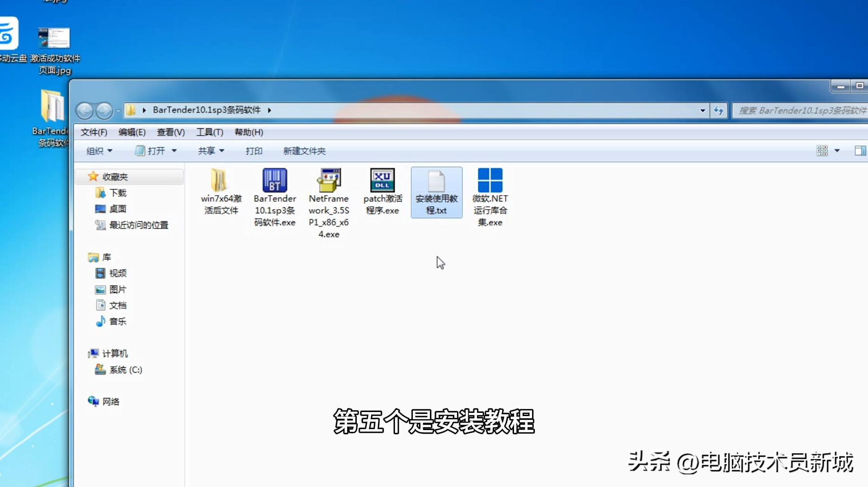Open the view options dropdown arrow
The width and height of the screenshot is (868, 487).
(x=837, y=151)
